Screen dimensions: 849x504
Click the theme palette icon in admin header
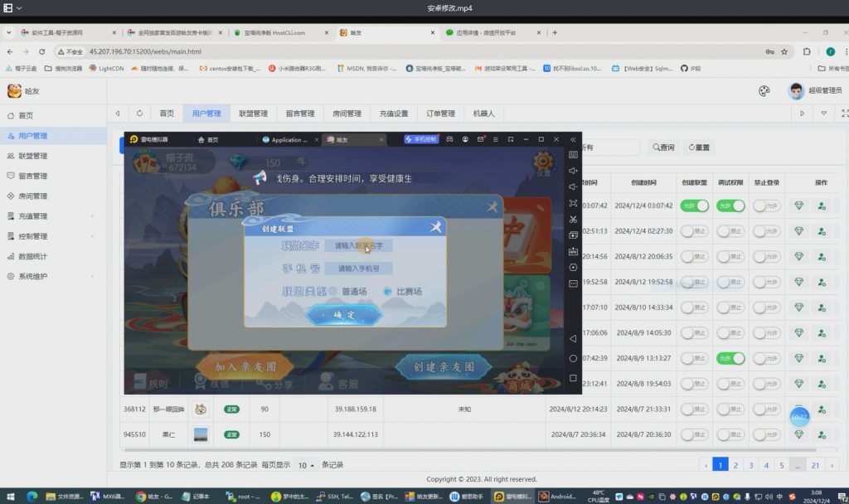[764, 91]
